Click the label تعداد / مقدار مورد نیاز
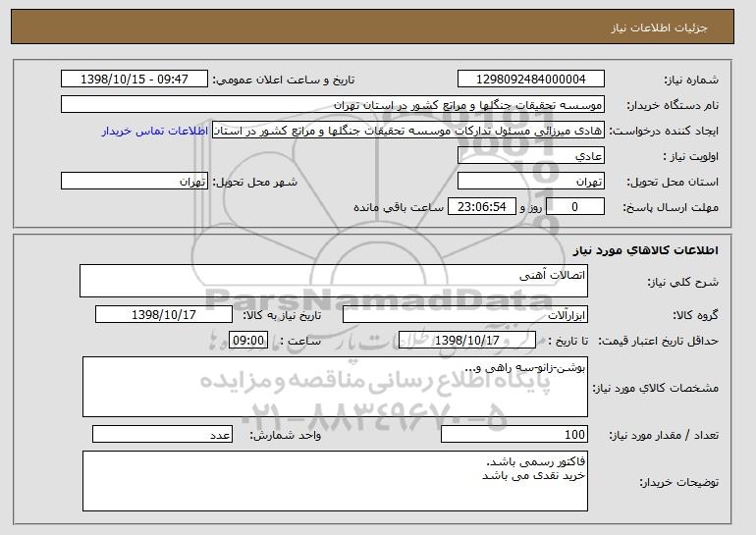 664,436
